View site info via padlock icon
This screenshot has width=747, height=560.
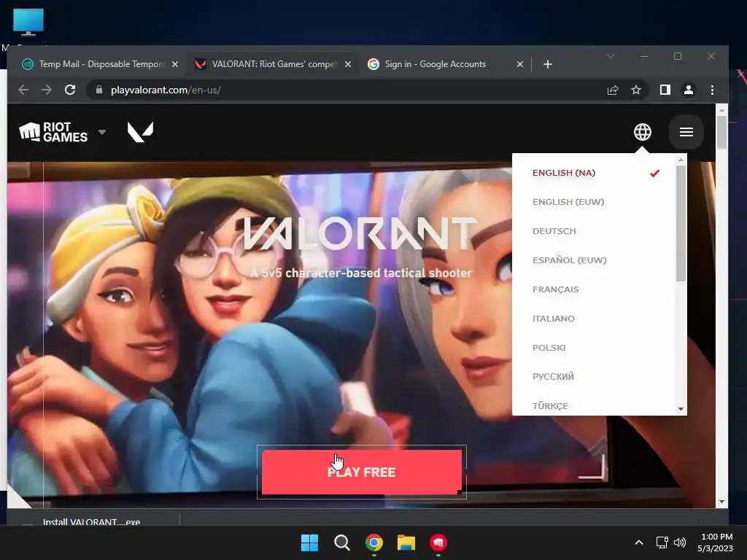point(99,90)
